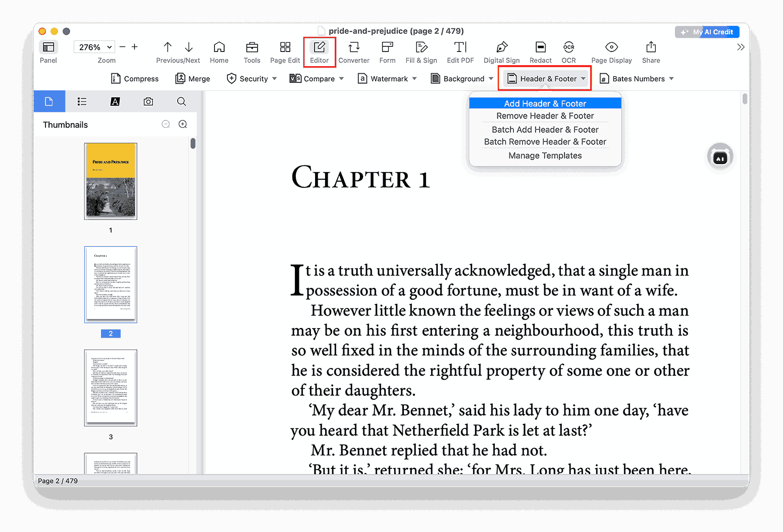Open the Digital Sign tool
Viewport: 783px width, 532px height.
pos(502,47)
